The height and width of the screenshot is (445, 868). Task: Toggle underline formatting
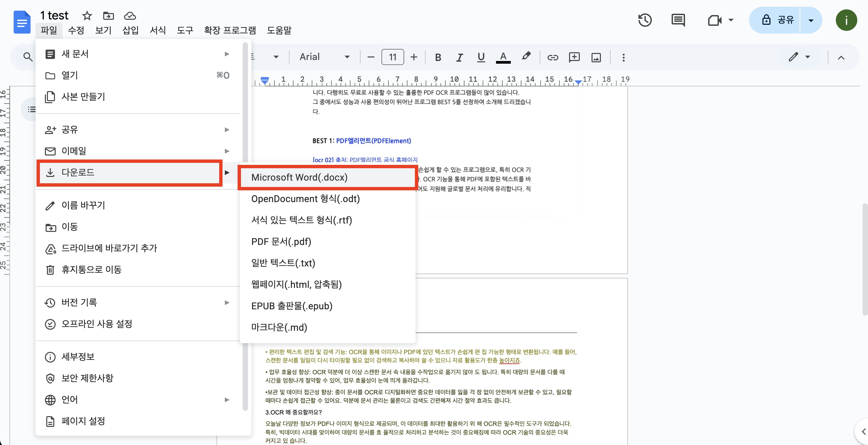point(481,57)
